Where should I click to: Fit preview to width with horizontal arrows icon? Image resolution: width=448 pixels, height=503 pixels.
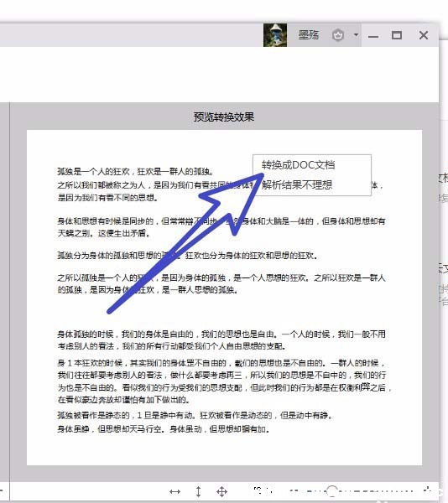175,491
